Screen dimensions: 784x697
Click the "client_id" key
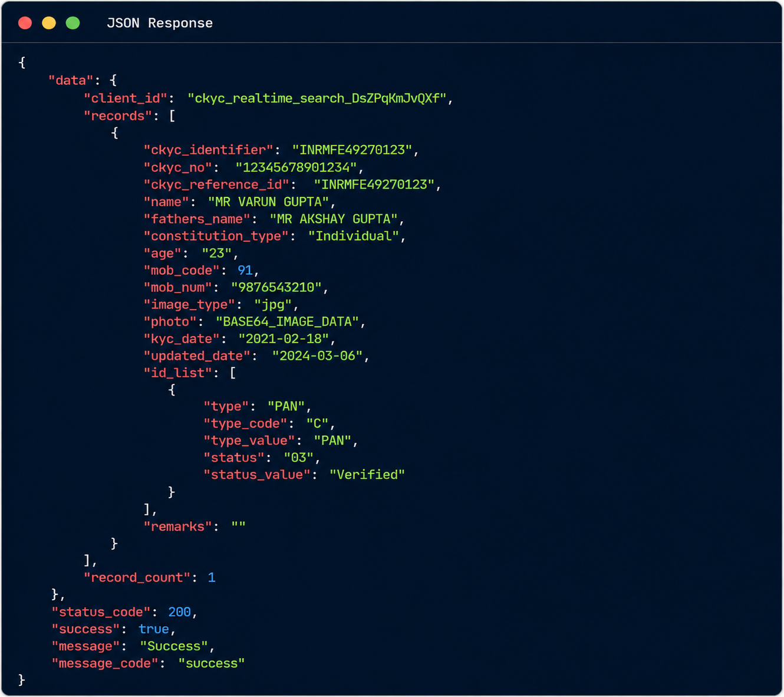126,98
